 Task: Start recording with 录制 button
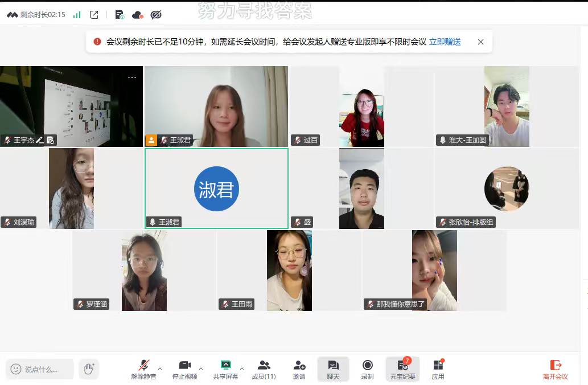368,369
